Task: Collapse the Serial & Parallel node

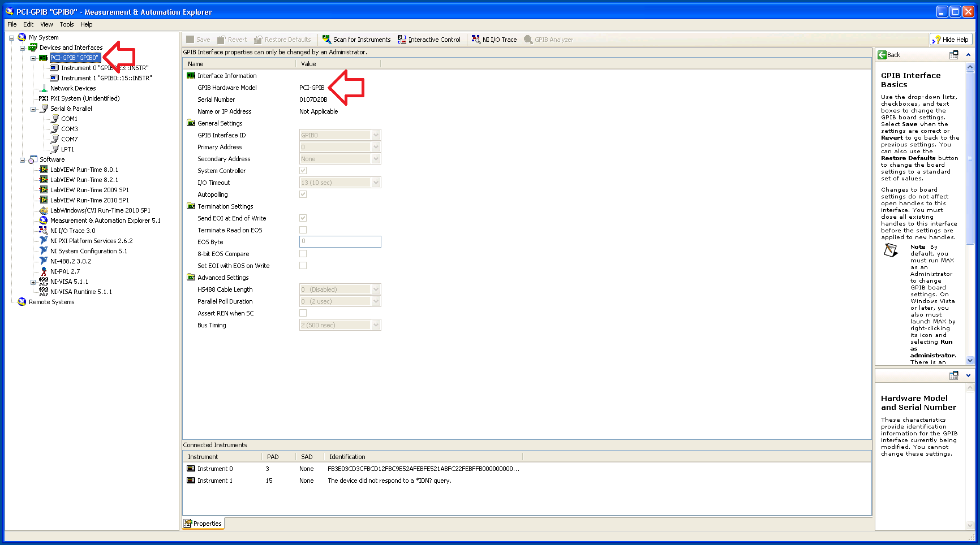Action: [x=33, y=109]
